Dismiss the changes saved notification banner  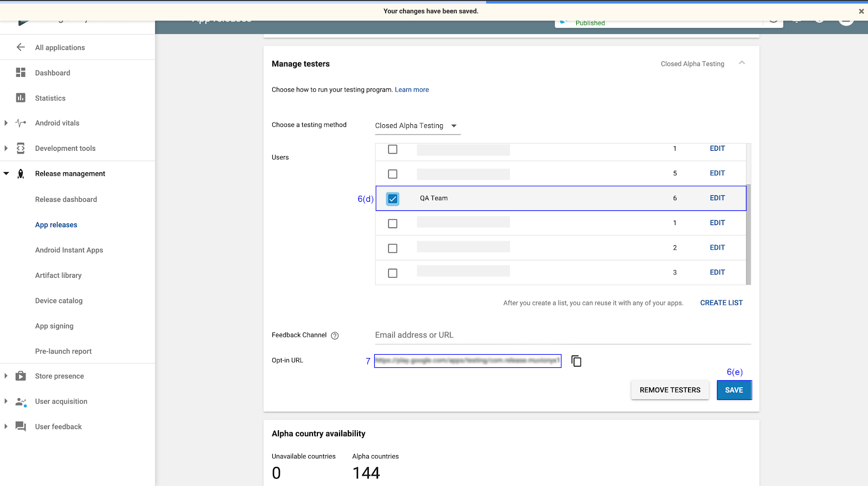click(861, 11)
